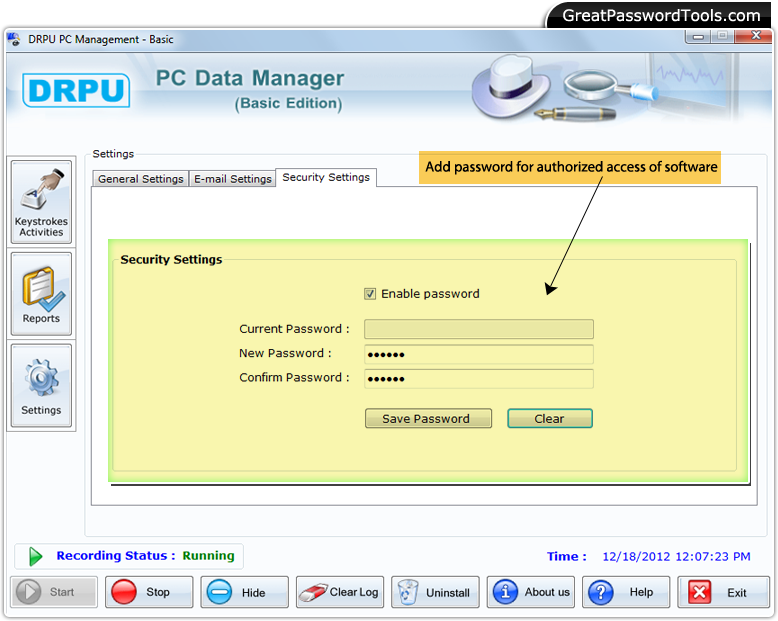Click the Stop recording button

point(149,592)
